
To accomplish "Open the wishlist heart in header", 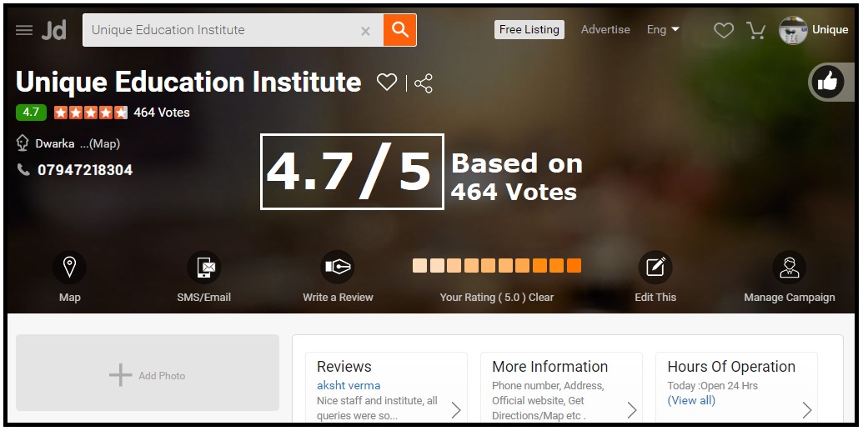I will tap(724, 30).
